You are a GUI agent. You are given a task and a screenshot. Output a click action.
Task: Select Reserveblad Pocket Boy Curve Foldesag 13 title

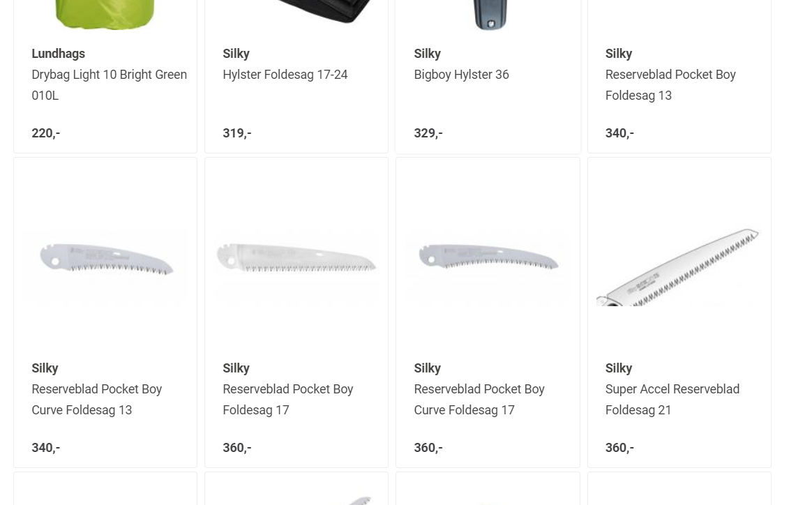click(x=96, y=399)
